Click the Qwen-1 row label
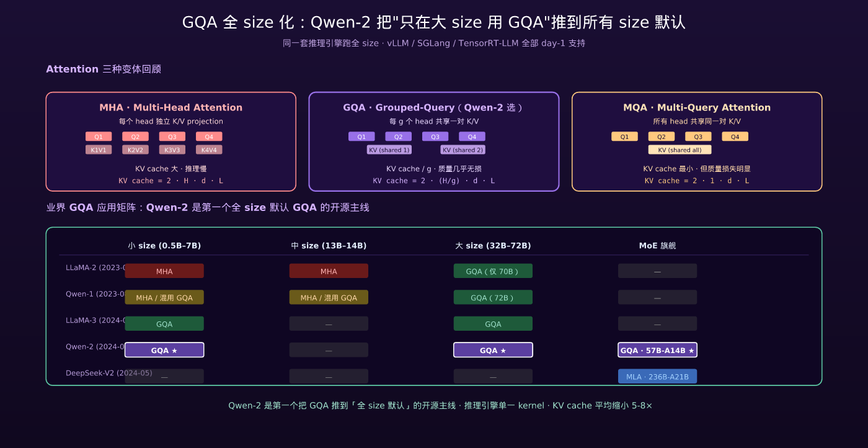 [95, 294]
